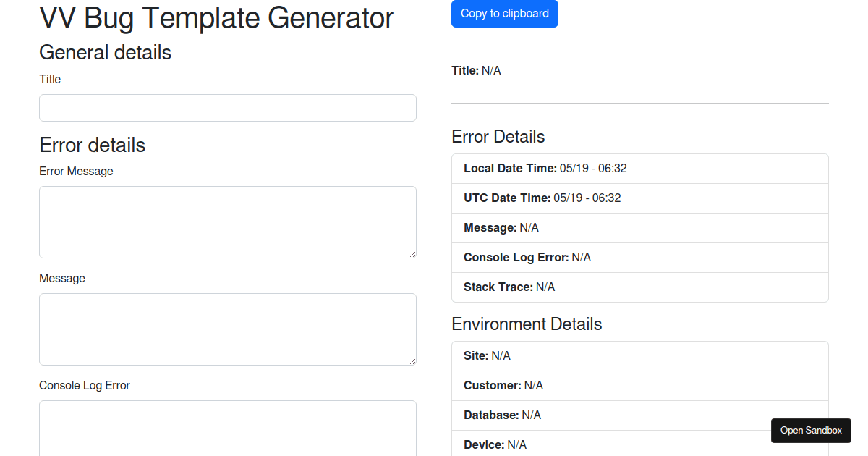Image resolution: width=868 pixels, height=456 pixels.
Task: Select the Database: N/A row
Action: tap(640, 415)
